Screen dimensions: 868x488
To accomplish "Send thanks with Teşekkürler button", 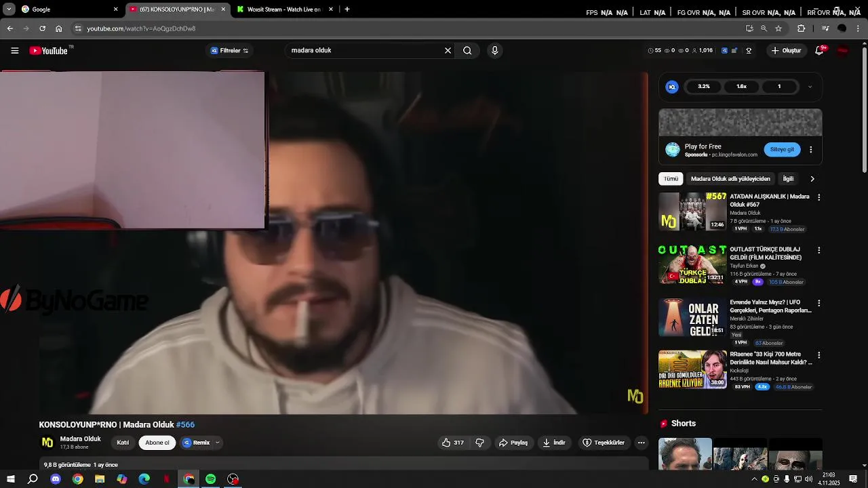I will (604, 443).
